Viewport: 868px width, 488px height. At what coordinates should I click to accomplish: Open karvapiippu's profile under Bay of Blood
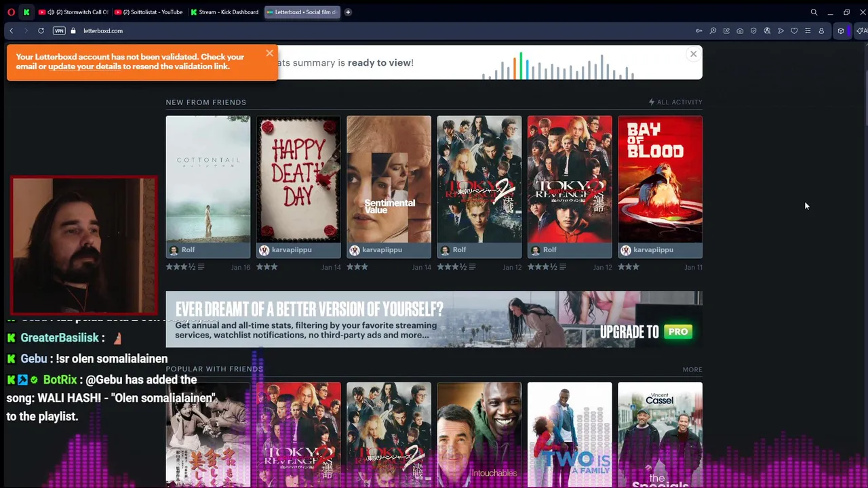[647, 250]
